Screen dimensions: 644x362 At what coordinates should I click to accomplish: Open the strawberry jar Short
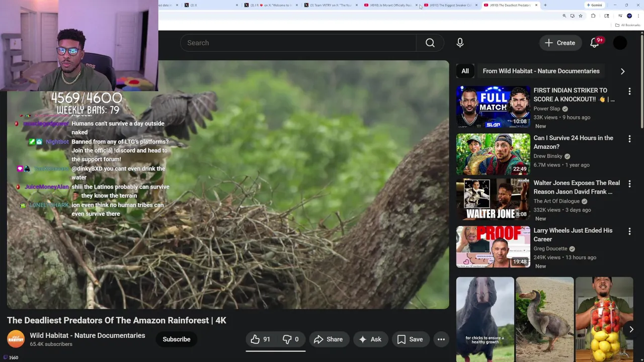[604, 319]
